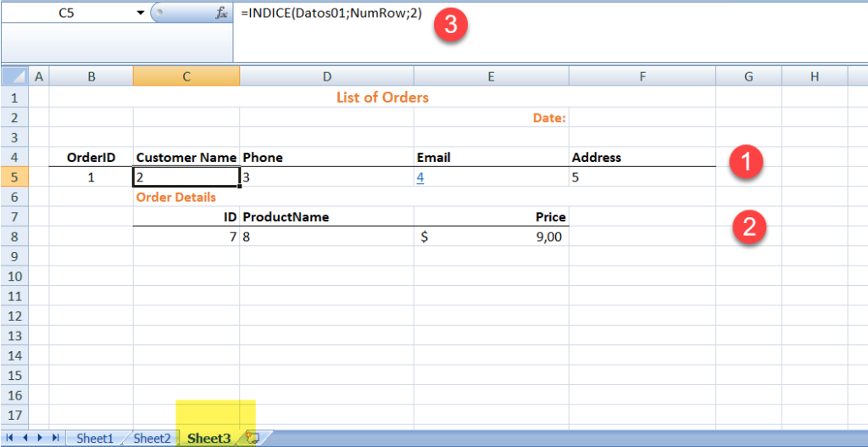The height and width of the screenshot is (447, 868).
Task: Click the active Sheet3 tab
Action: (x=209, y=439)
